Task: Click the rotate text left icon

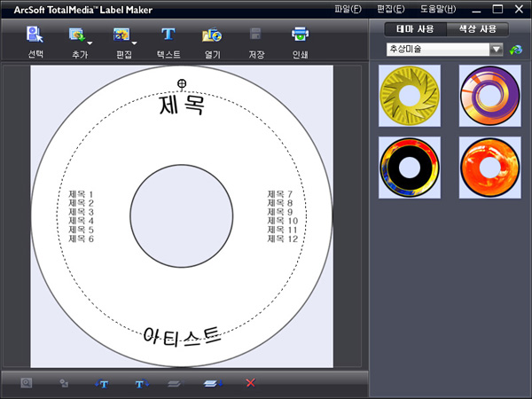Action: tap(101, 383)
